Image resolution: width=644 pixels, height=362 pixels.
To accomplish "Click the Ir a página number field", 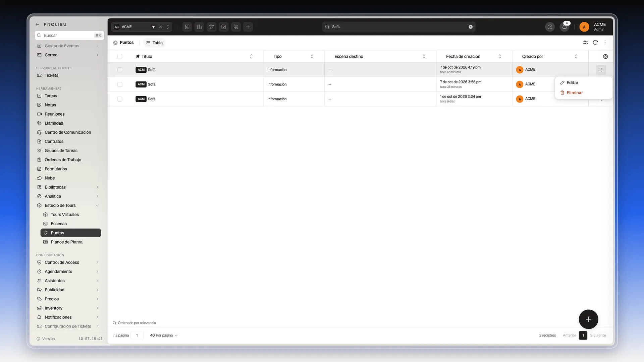I will pyautogui.click(x=137, y=335).
